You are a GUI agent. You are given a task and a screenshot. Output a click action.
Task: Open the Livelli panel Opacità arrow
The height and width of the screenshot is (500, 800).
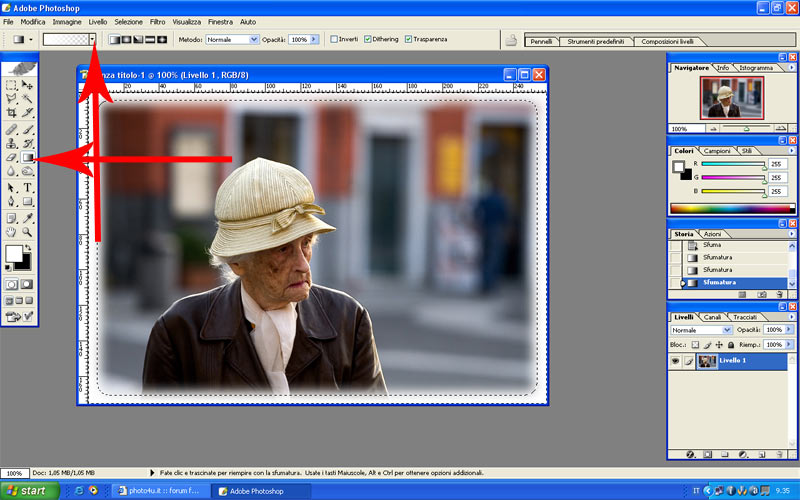click(x=789, y=330)
